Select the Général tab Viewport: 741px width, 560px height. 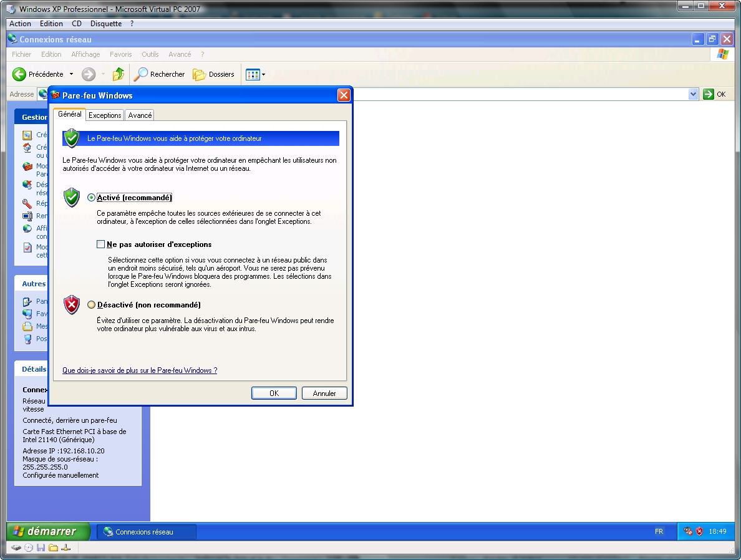tap(69, 114)
